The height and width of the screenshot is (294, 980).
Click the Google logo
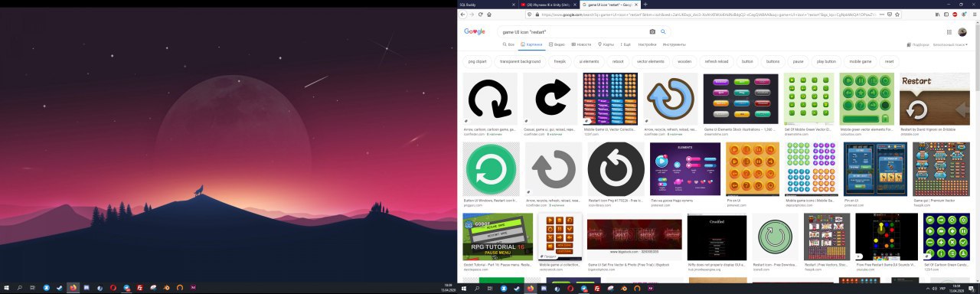[x=475, y=32]
